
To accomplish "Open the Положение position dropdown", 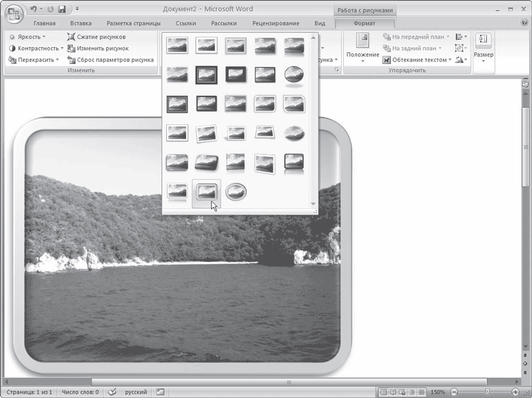I will [x=362, y=48].
